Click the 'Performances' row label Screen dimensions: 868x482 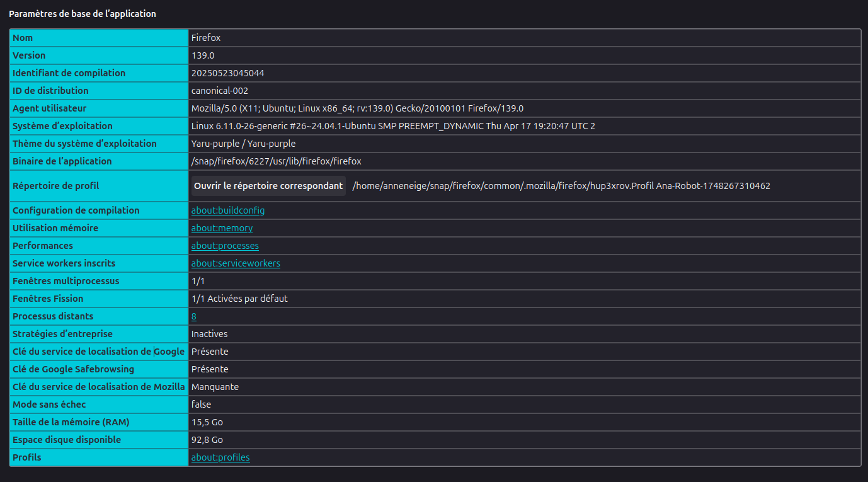click(x=43, y=246)
